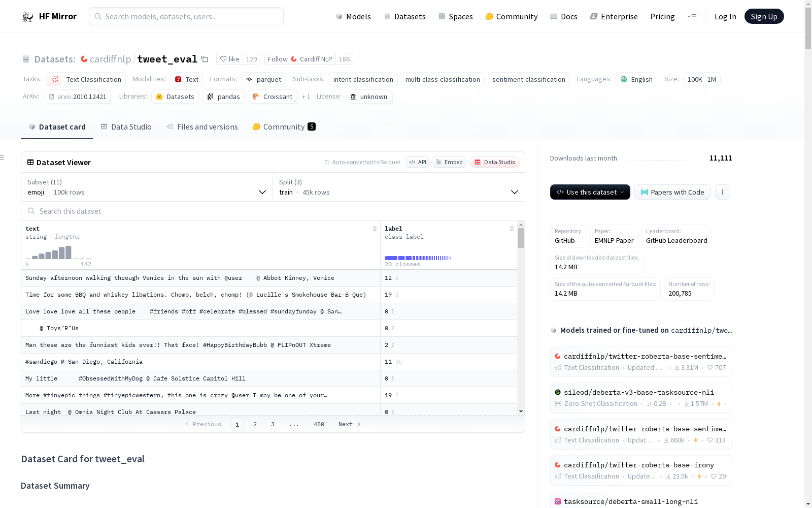Click the left sidebar toggle icon
Image resolution: width=812 pixels, height=508 pixels.
point(3,157)
